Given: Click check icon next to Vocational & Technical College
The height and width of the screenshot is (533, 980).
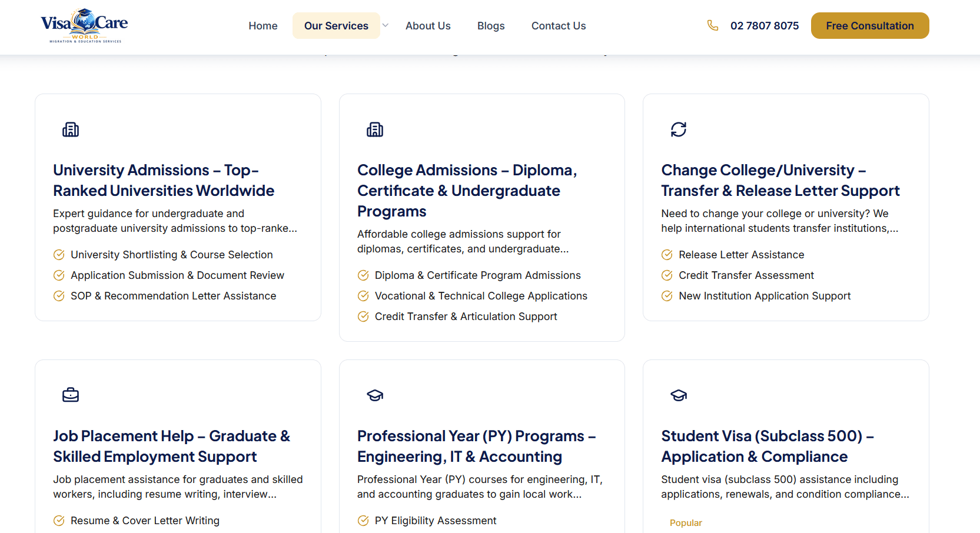Looking at the screenshot, I should coord(363,296).
